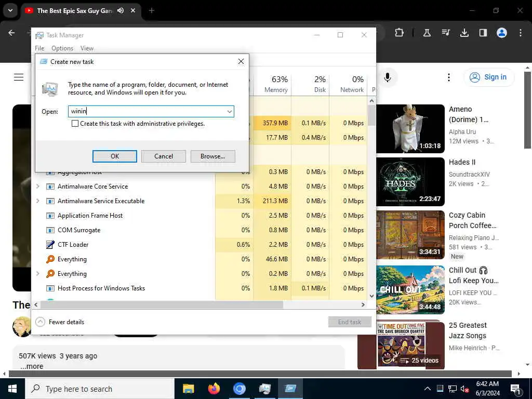Open Cozy Cabin Porch Coffee thumbnail
The height and width of the screenshot is (399, 532).
tap(410, 235)
